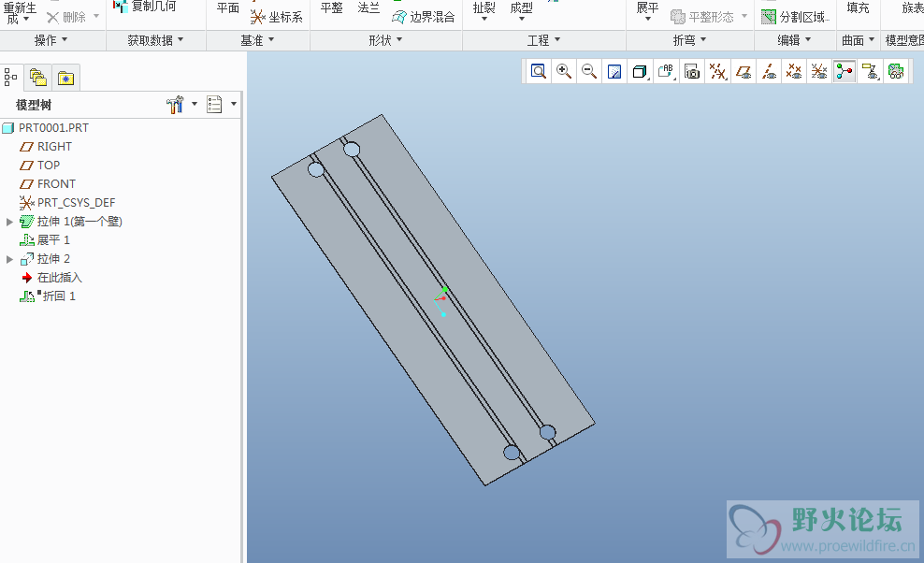This screenshot has height=563, width=924.
Task: Open the 获取数据 group dropdown
Action: (x=155, y=40)
